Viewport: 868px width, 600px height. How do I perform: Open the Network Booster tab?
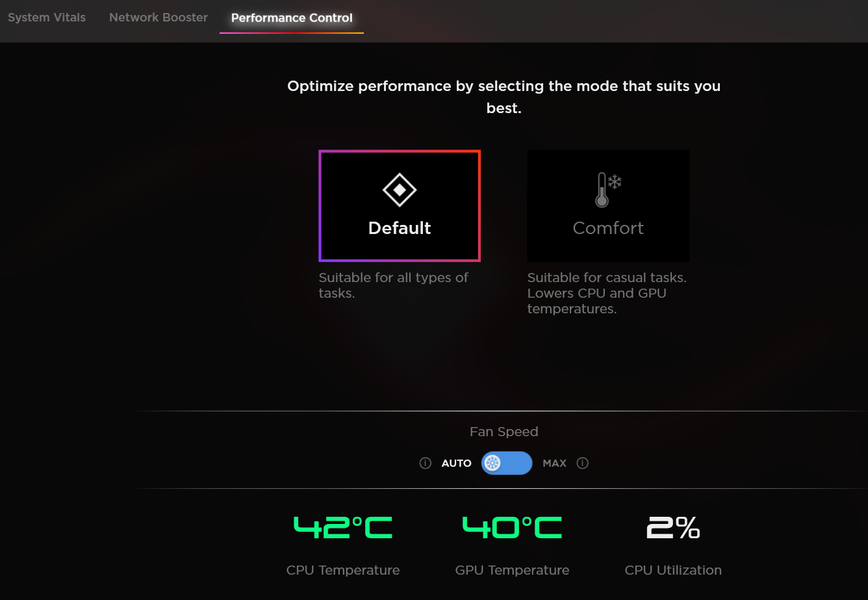159,18
